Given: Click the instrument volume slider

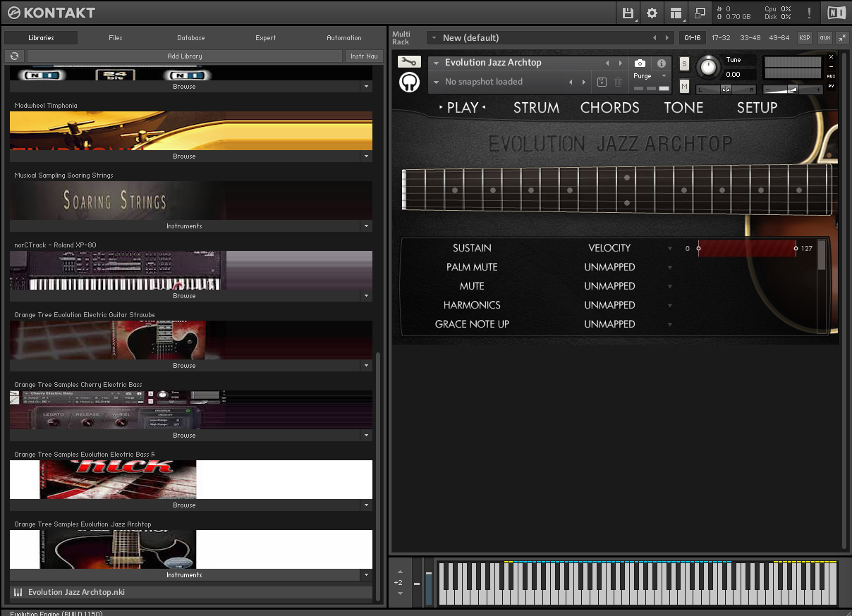Looking at the screenshot, I should click(x=793, y=90).
